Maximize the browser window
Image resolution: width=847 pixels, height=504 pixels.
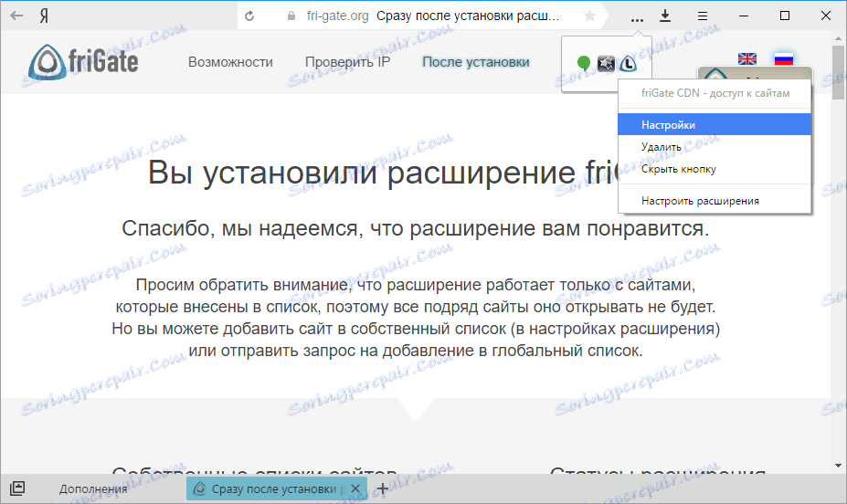click(x=785, y=16)
